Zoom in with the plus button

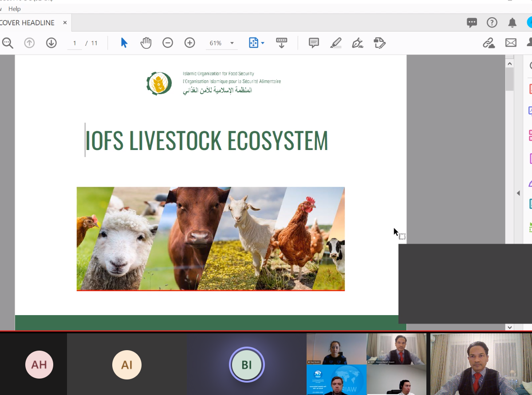pos(189,43)
